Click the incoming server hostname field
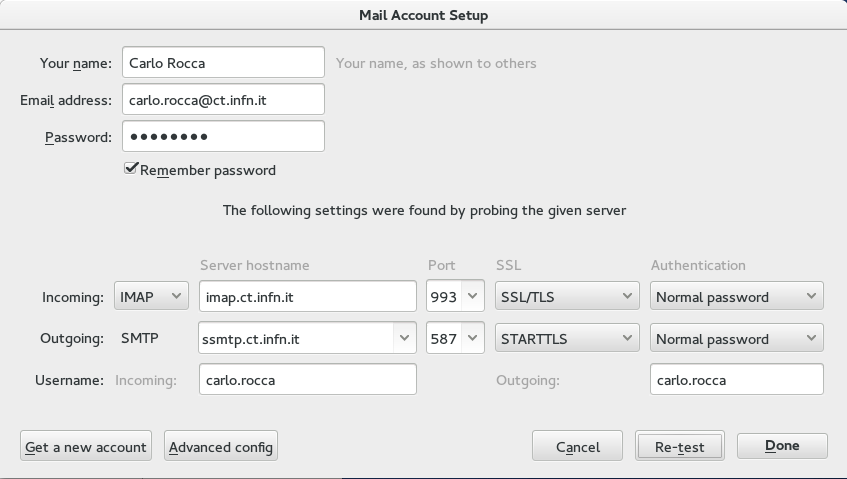Viewport: 847px width, 479px height. pos(307,296)
